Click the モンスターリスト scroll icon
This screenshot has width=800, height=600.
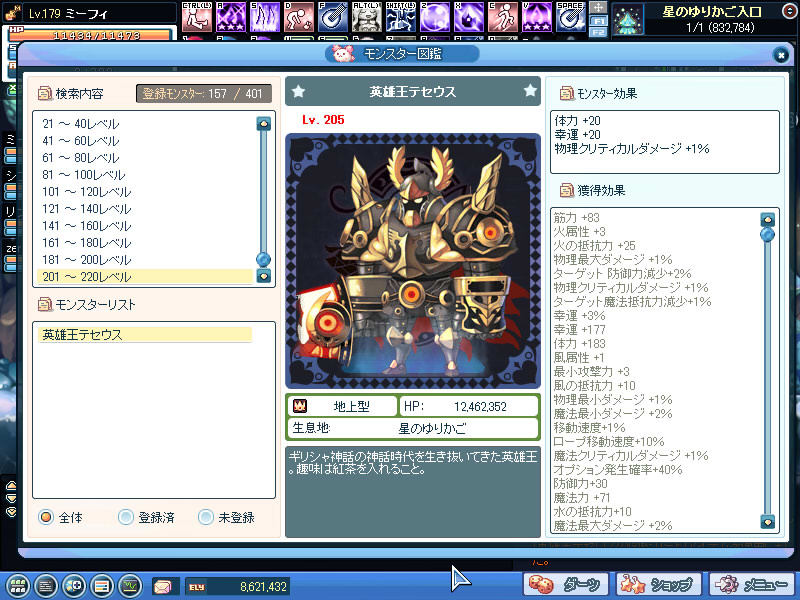pyautogui.click(x=45, y=305)
